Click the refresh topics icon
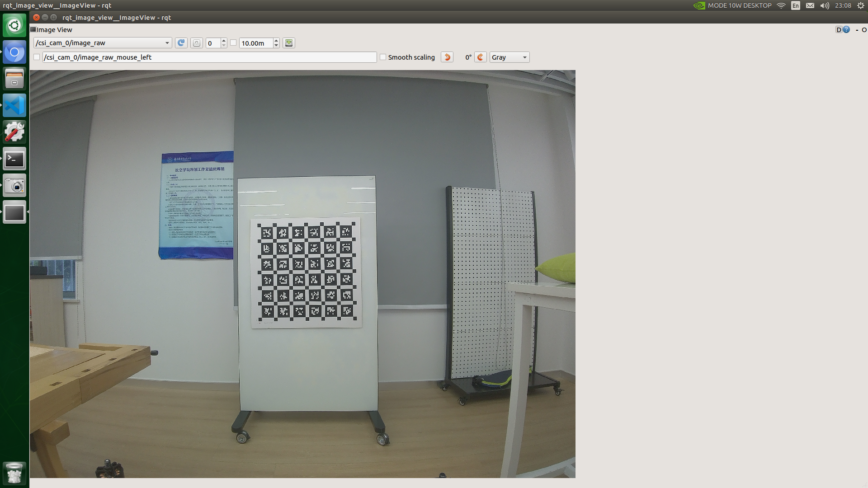The height and width of the screenshot is (488, 868). 181,43
